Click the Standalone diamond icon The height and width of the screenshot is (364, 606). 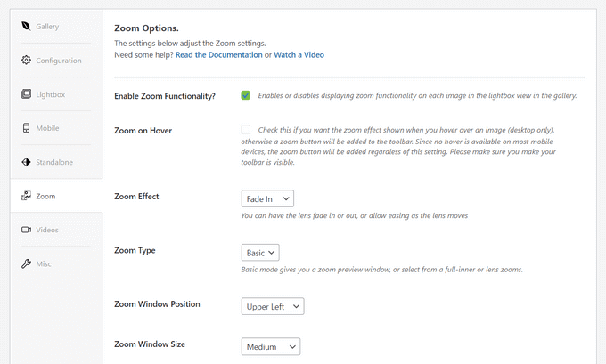[x=26, y=162]
